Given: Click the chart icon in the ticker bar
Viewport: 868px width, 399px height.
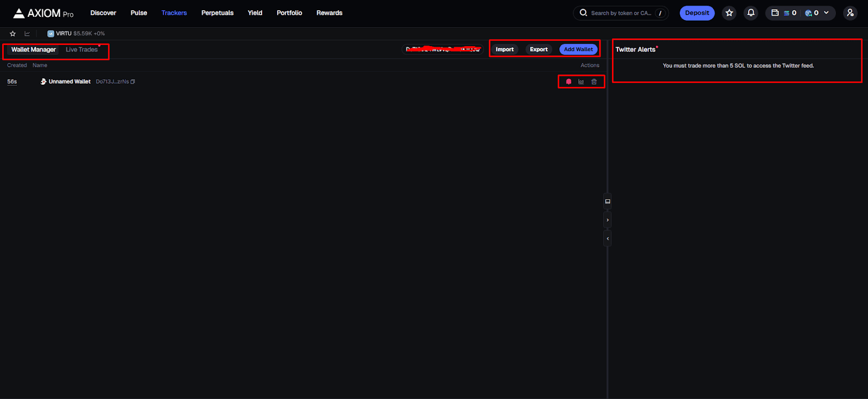Looking at the screenshot, I should (27, 34).
